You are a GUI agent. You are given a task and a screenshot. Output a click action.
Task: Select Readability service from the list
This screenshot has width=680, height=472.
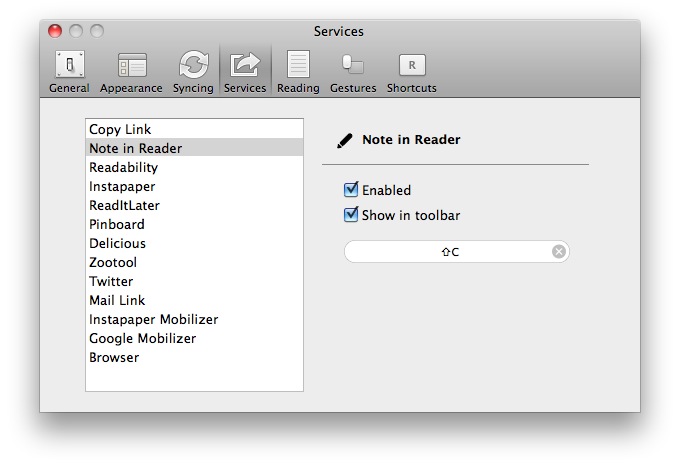click(x=125, y=168)
